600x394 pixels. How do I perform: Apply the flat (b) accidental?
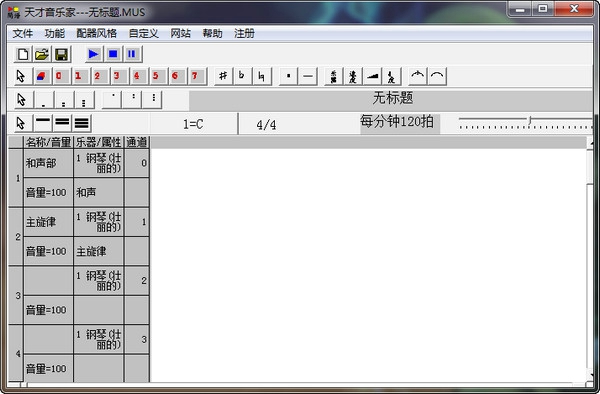click(x=242, y=76)
